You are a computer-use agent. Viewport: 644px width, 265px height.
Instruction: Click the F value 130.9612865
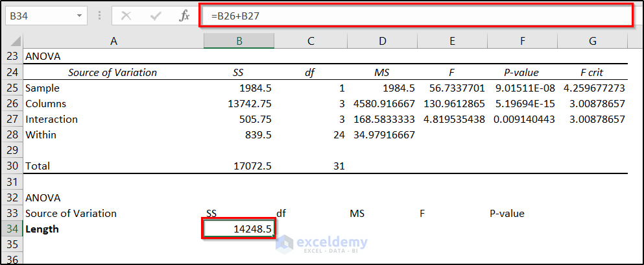pyautogui.click(x=454, y=104)
